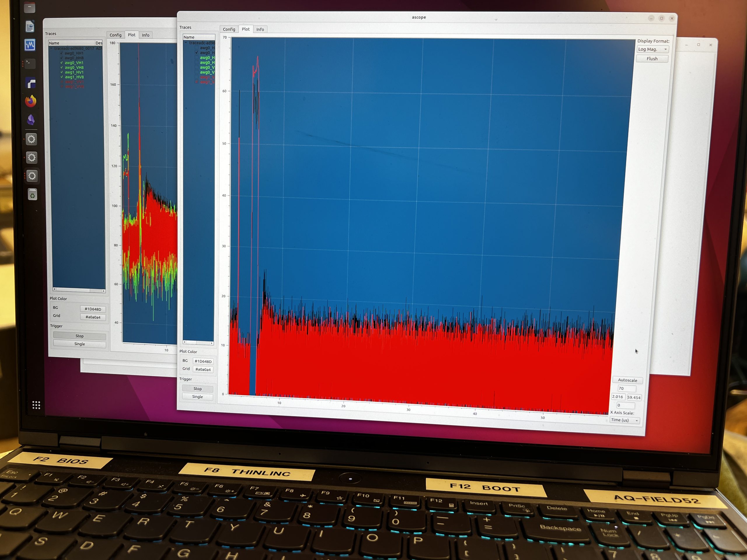Open the Show Applications grid icon
747x560 pixels.
tap(36, 405)
